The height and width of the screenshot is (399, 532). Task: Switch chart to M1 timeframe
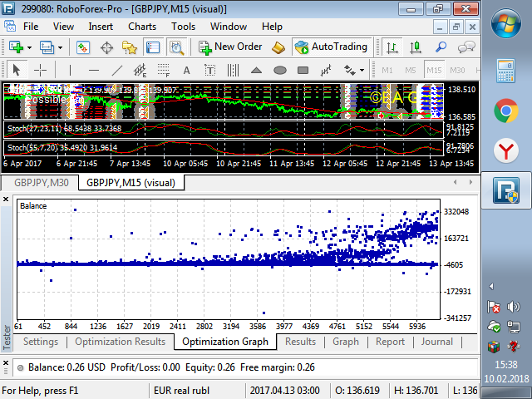(388, 70)
